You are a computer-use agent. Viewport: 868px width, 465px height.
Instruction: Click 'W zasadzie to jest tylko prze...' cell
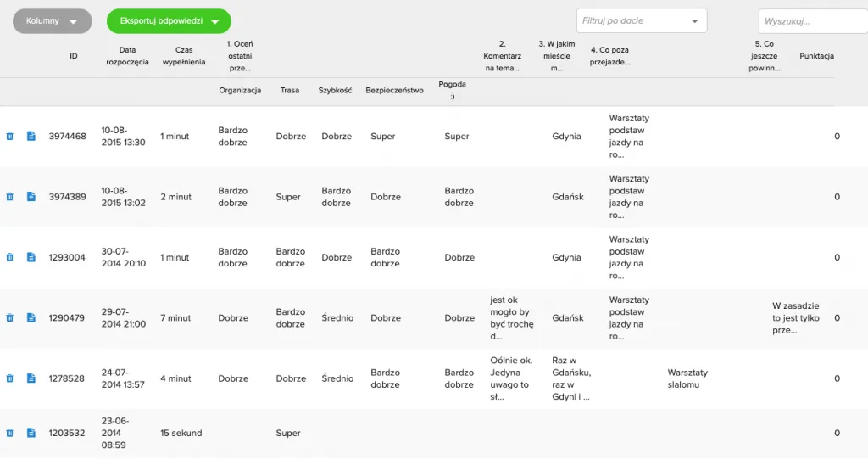795,318
